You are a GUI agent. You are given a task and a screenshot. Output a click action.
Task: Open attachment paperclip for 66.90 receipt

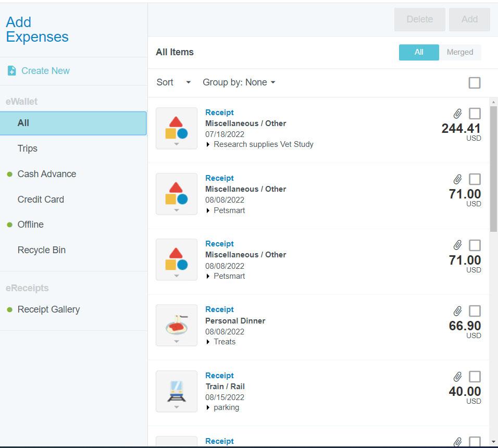pyautogui.click(x=457, y=311)
